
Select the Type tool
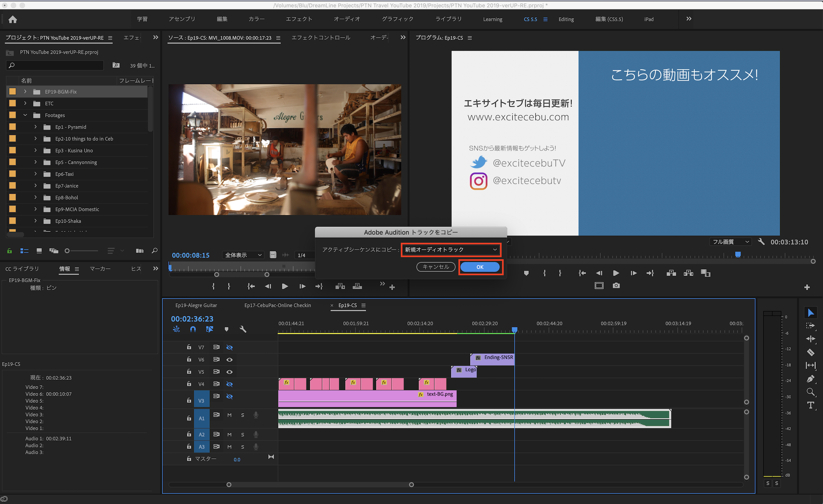810,405
